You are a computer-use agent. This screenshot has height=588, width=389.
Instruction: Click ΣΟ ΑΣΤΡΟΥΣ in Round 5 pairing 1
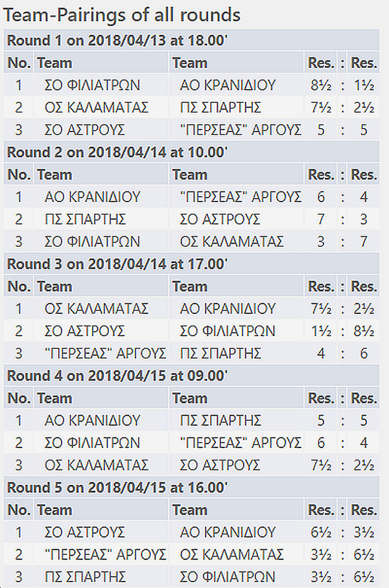(84, 532)
